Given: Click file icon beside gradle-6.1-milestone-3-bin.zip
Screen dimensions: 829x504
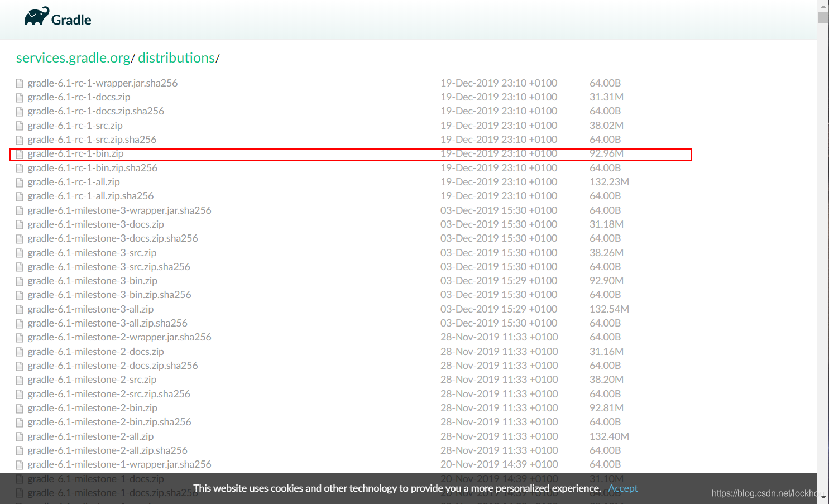Looking at the screenshot, I should (x=20, y=281).
